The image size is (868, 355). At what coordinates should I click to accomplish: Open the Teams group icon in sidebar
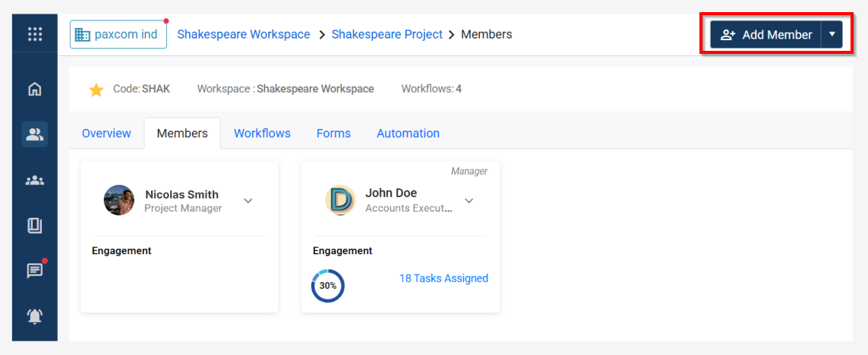pyautogui.click(x=35, y=181)
